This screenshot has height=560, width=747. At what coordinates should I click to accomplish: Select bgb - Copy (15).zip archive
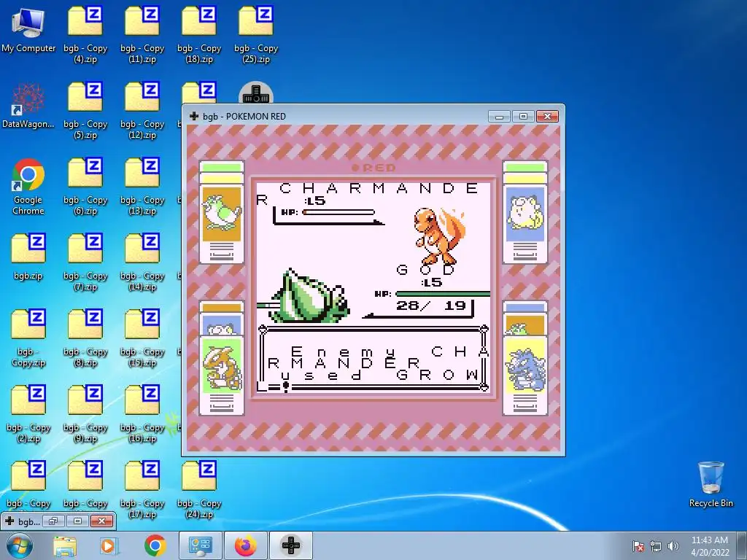142,338
